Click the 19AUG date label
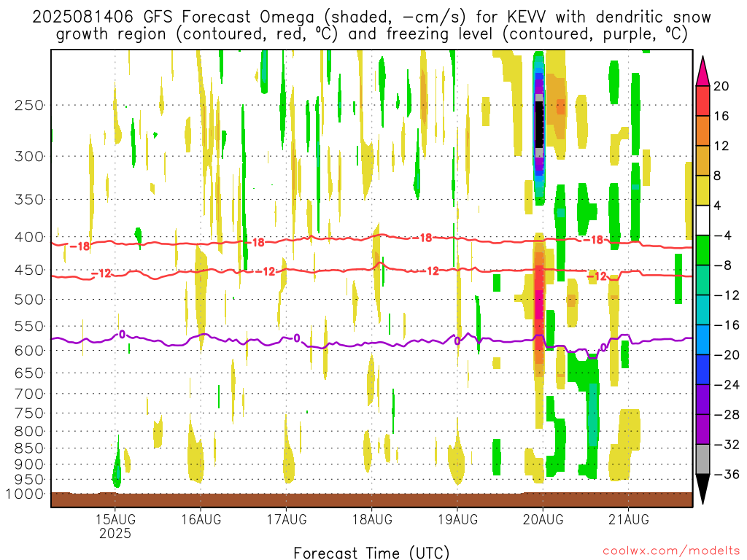This screenshot has height=560, width=747. coord(458,519)
